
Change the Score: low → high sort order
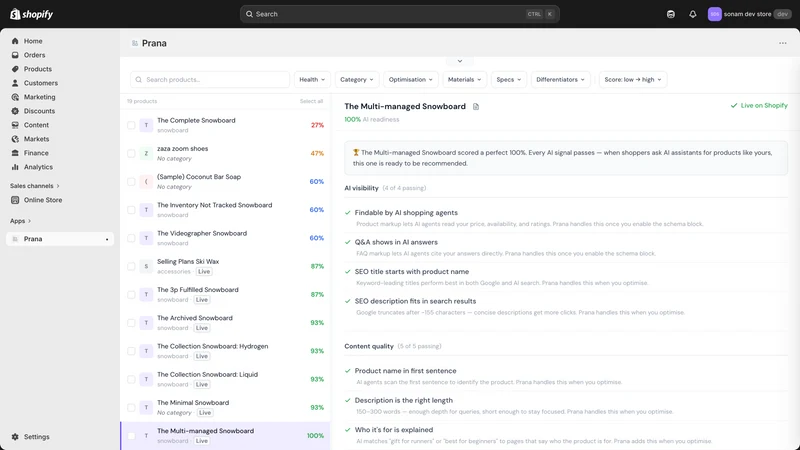pyautogui.click(x=633, y=80)
